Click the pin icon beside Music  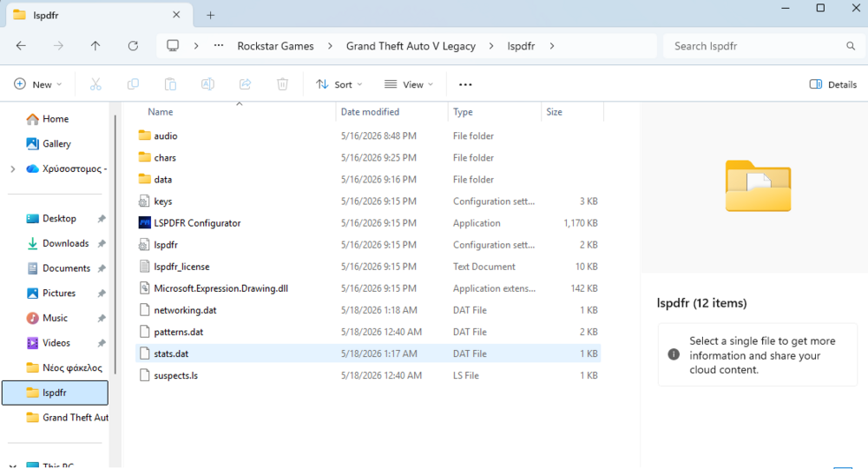tap(102, 319)
